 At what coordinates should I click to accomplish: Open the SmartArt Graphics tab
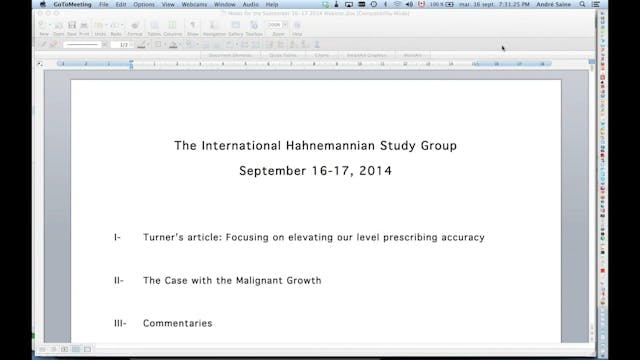coord(366,55)
